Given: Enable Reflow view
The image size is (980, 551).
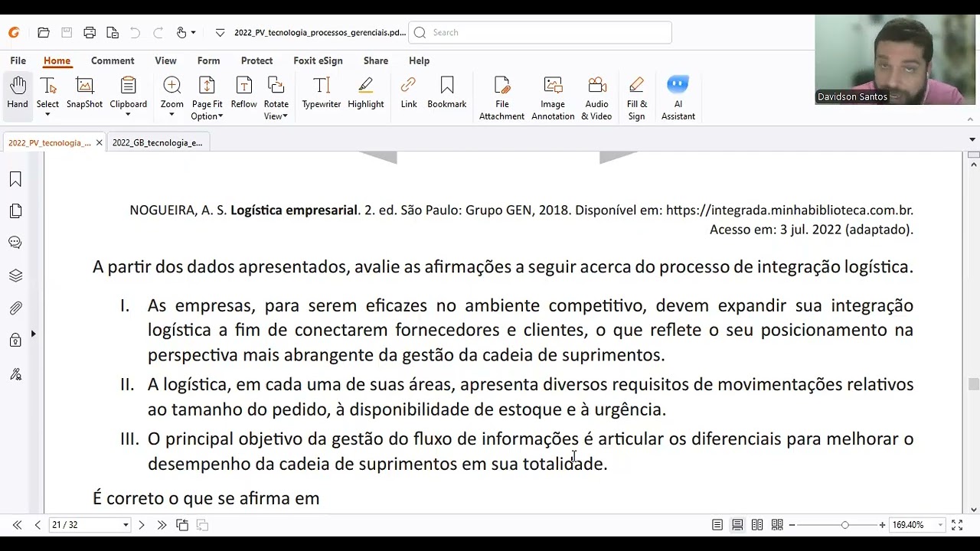Looking at the screenshot, I should [x=243, y=93].
